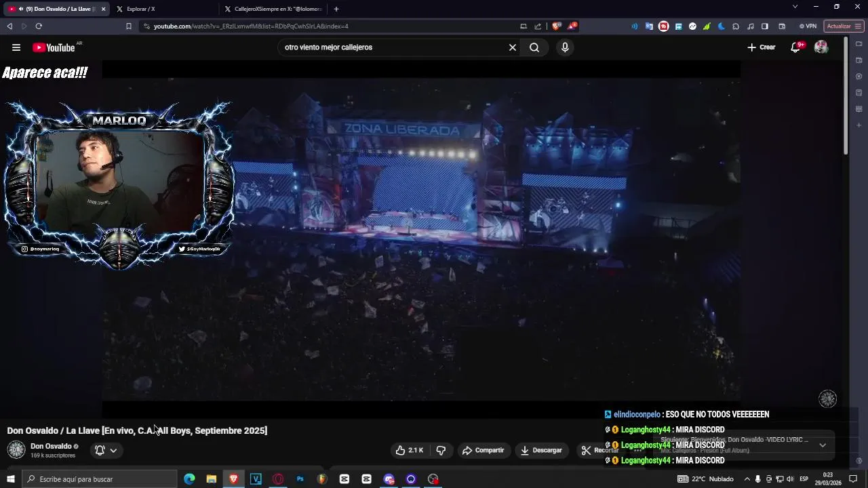Viewport: 868px width, 488px height.
Task: Reload the page with the refresh icon
Action: click(x=39, y=26)
